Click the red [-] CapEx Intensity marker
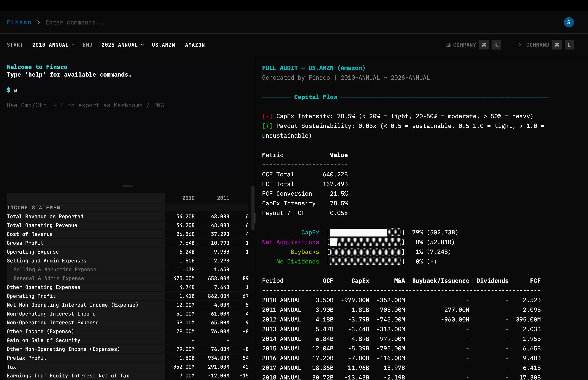The image size is (588, 380). (267, 116)
